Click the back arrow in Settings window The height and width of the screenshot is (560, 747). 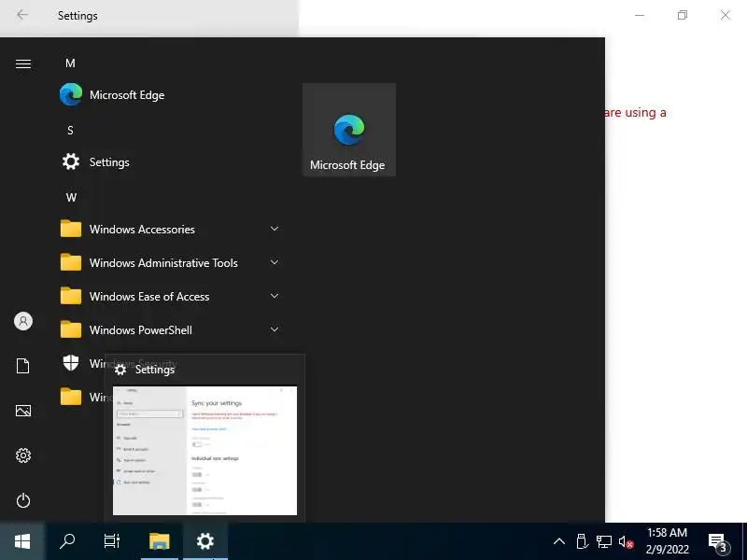pyautogui.click(x=22, y=15)
